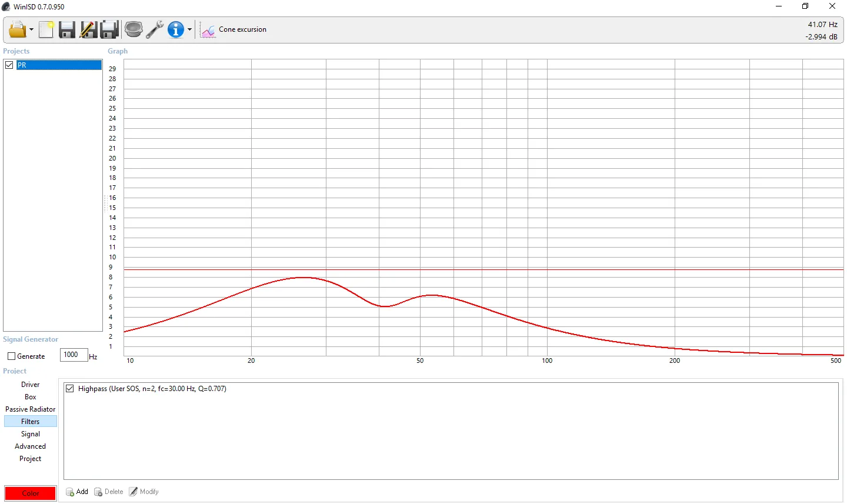The image size is (847, 504).
Task: Add a new filter
Action: 77,492
